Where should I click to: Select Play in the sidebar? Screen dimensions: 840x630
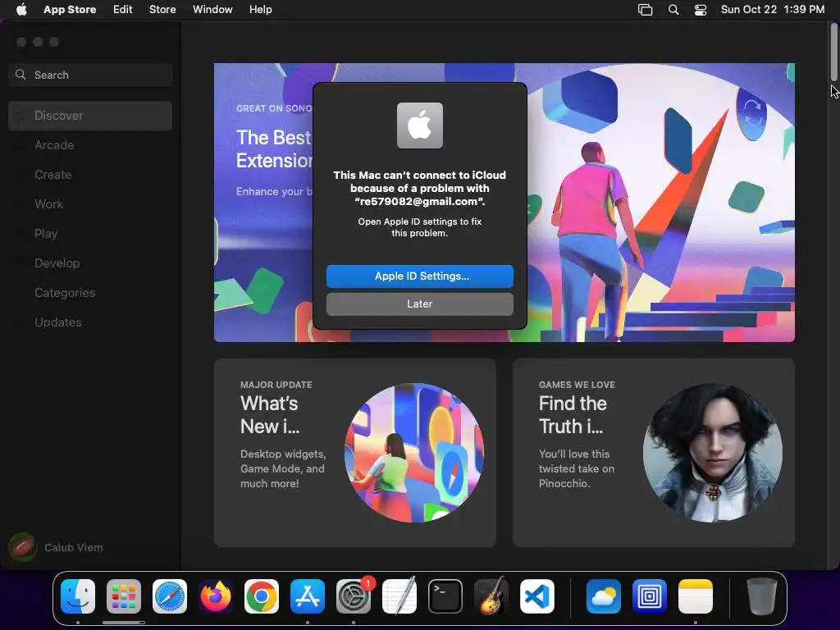[x=90, y=234]
